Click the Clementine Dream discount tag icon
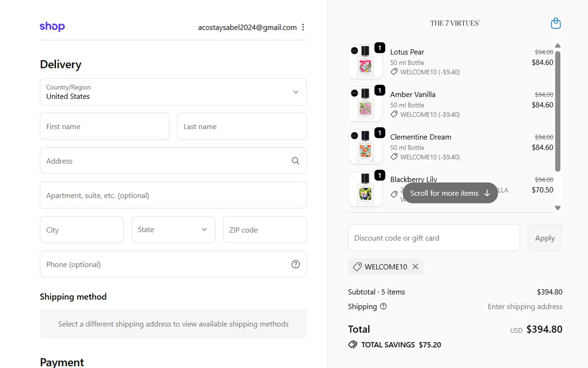Screen dimensions: 588x368 tap(394, 157)
